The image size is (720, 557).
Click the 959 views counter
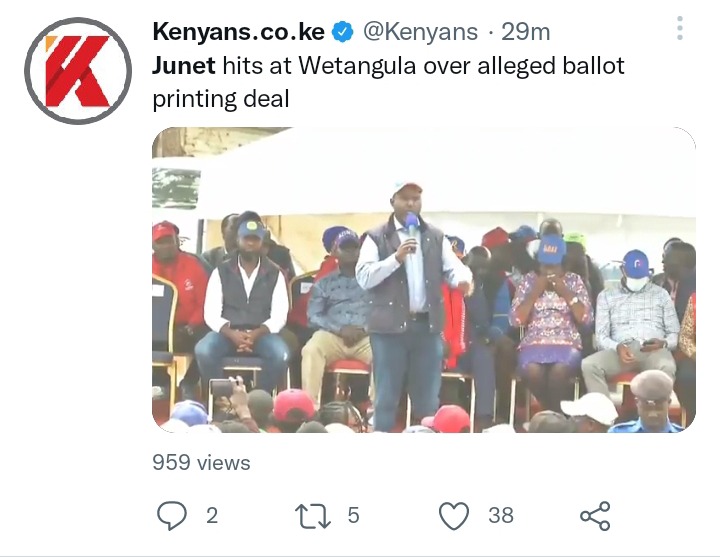pos(201,462)
